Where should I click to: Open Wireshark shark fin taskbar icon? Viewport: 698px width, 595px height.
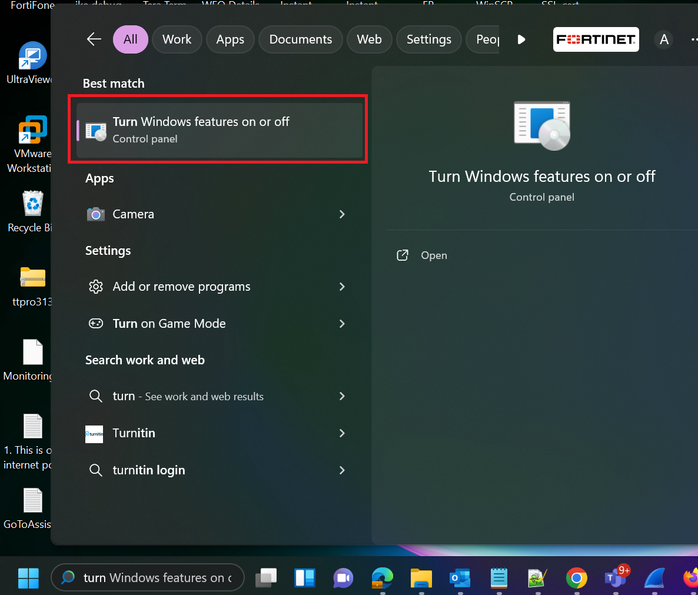click(654, 578)
